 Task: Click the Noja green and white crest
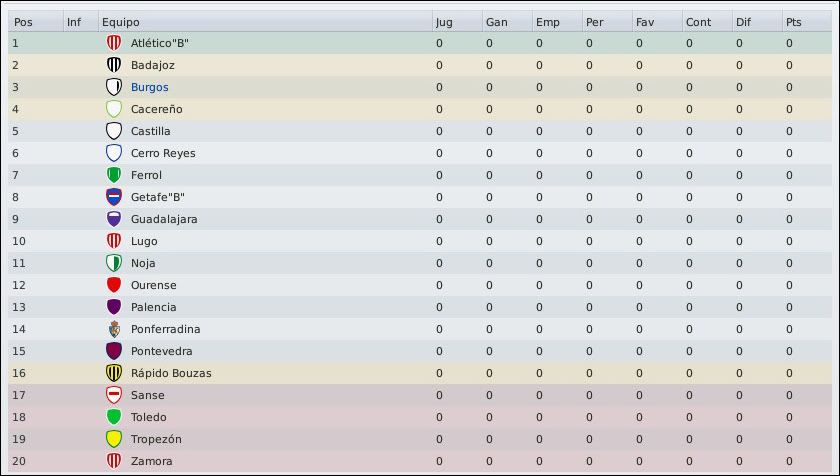[x=114, y=263]
